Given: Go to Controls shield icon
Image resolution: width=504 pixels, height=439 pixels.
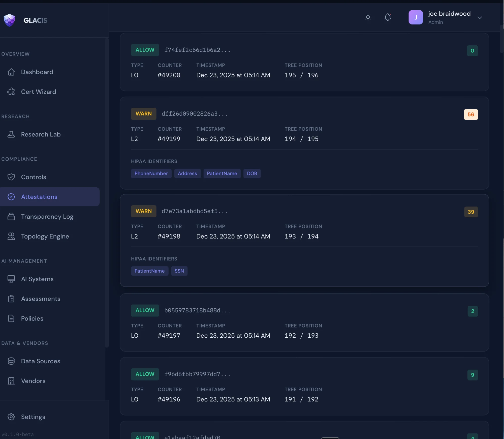Looking at the screenshot, I should pos(11,177).
